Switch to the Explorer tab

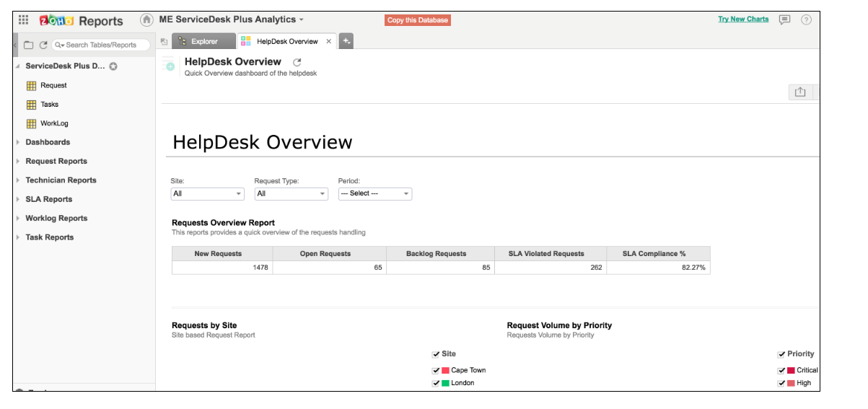(204, 42)
